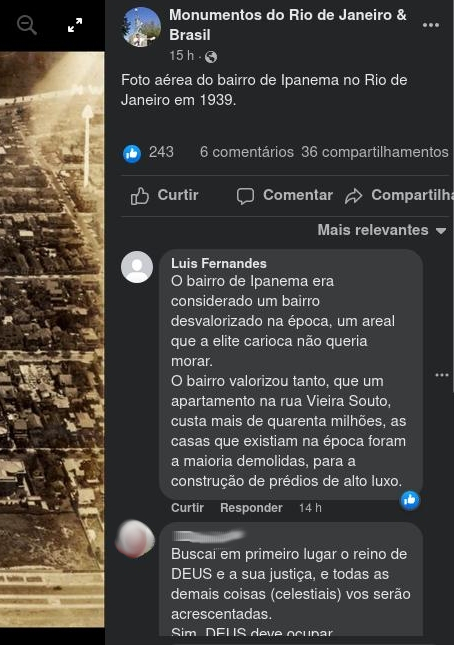Enter fullscreen with the expand arrows icon
Viewport: 454px width, 645px height.
[75, 25]
